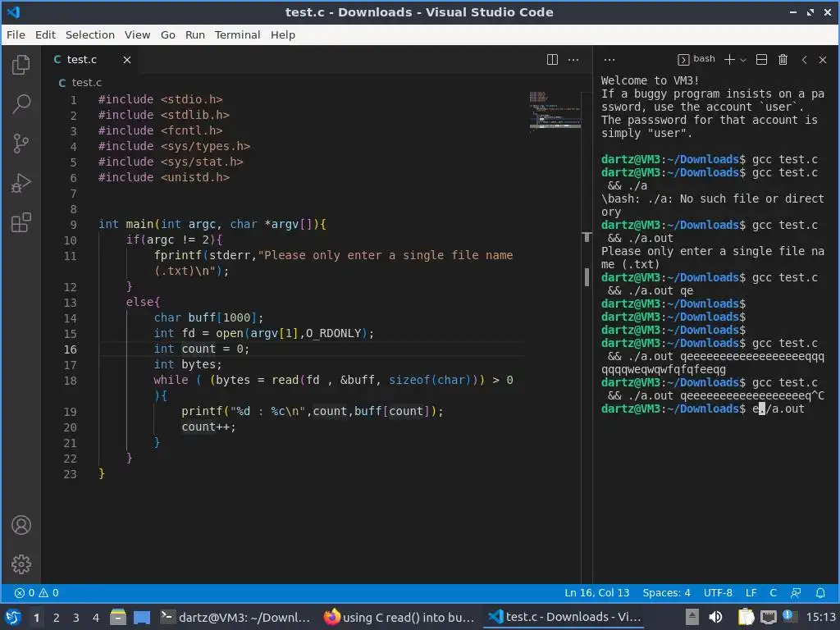Open the File menu
This screenshot has height=630, width=840.
pos(16,34)
